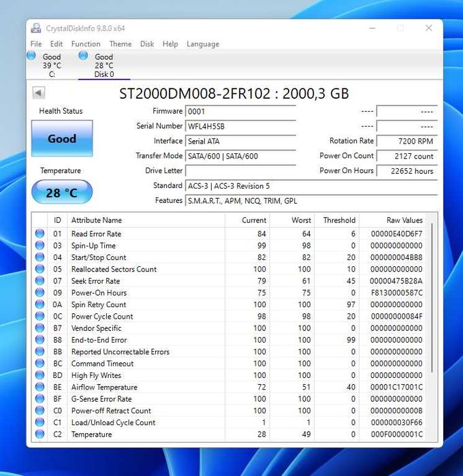Viewport: 463px width, 476px height.
Task: Click the Serial Number field WFL4H5SB
Action: pos(240,126)
